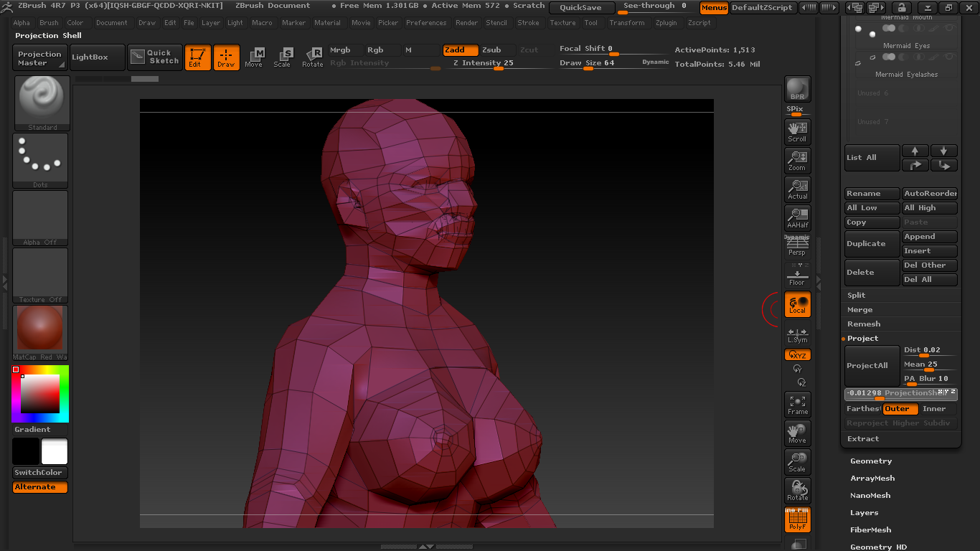Expand the Geometry section
The image size is (980, 551).
[x=871, y=461]
